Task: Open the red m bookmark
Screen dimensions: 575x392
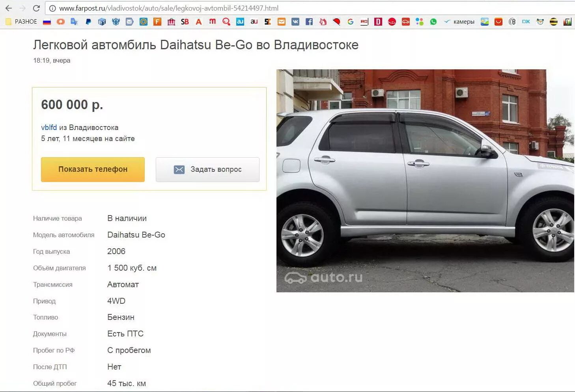Action: [213, 22]
